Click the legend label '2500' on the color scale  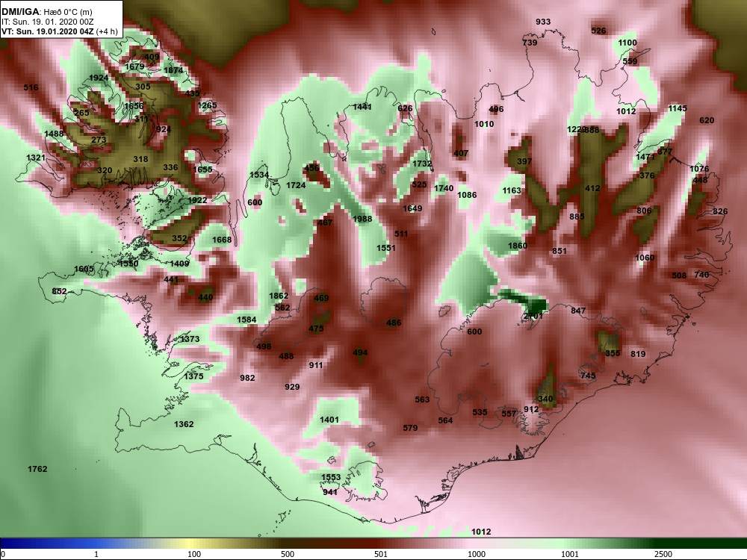point(663,554)
